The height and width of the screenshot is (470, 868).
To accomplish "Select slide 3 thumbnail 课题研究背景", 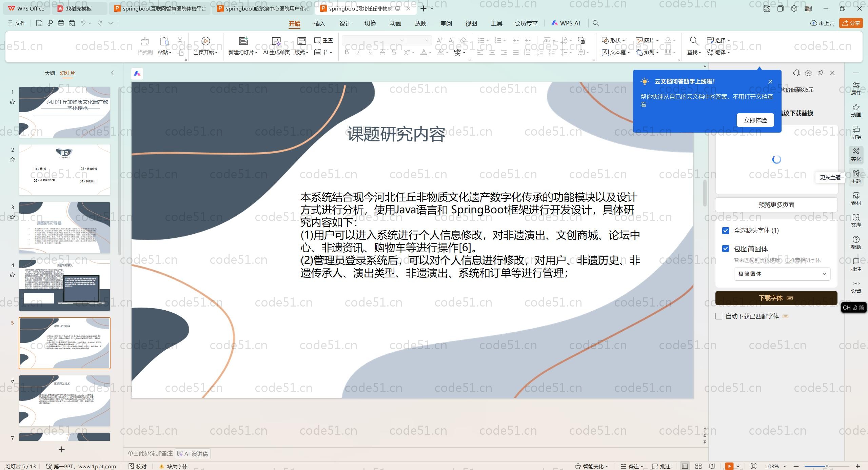I will [x=64, y=228].
